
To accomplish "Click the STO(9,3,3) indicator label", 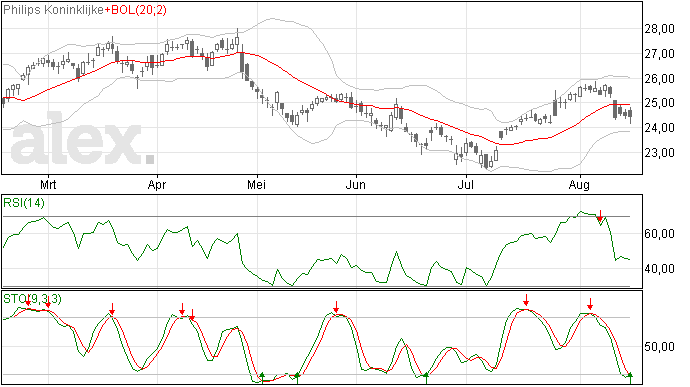I will click(x=32, y=299).
